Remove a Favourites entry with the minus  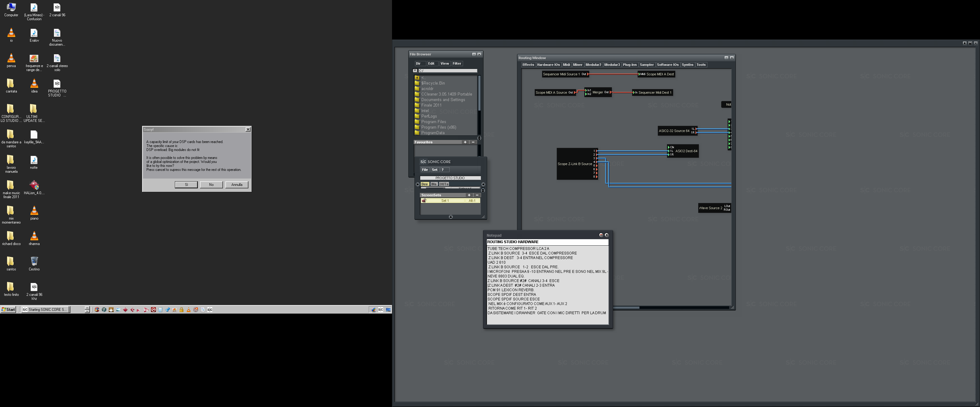coord(473,142)
